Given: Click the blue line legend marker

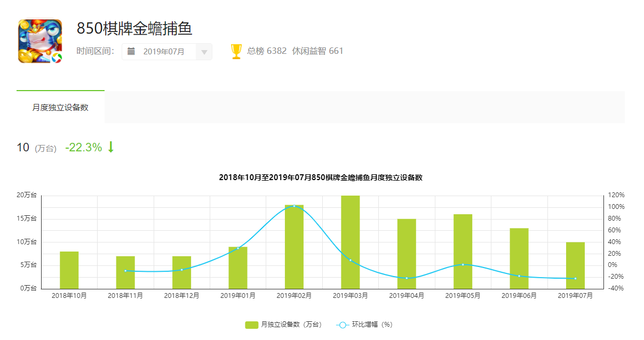Looking at the screenshot, I should tap(343, 325).
